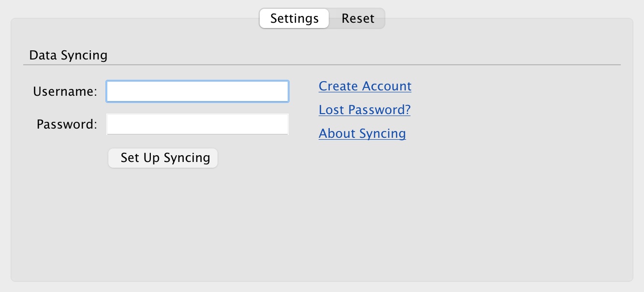The height and width of the screenshot is (292, 644).
Task: Recover credentials with Lost Password? link
Action: 365,110
